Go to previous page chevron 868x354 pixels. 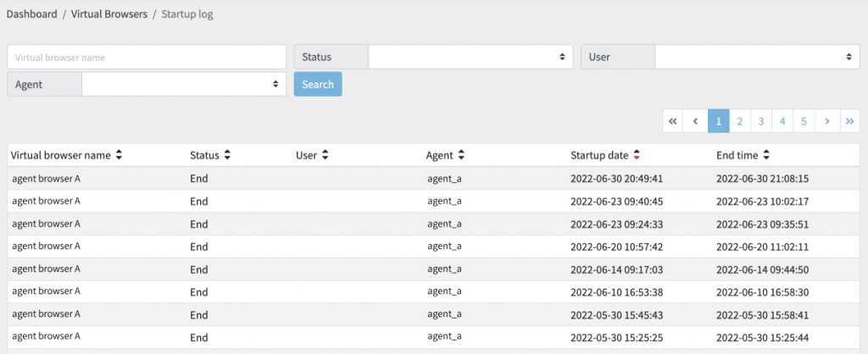[695, 121]
